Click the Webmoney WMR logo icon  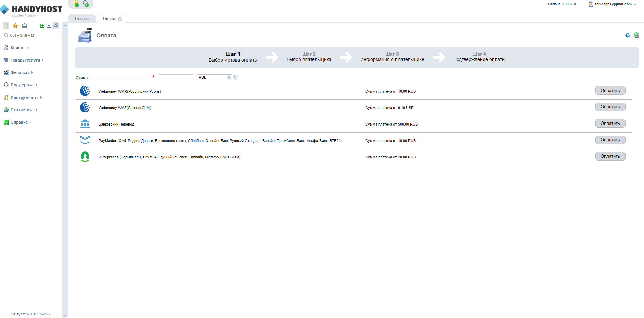[x=85, y=91]
